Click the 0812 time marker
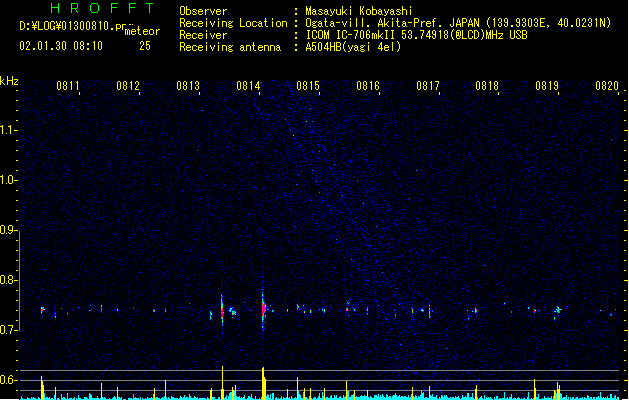The width and height of the screenshot is (629, 400). pyautogui.click(x=128, y=86)
